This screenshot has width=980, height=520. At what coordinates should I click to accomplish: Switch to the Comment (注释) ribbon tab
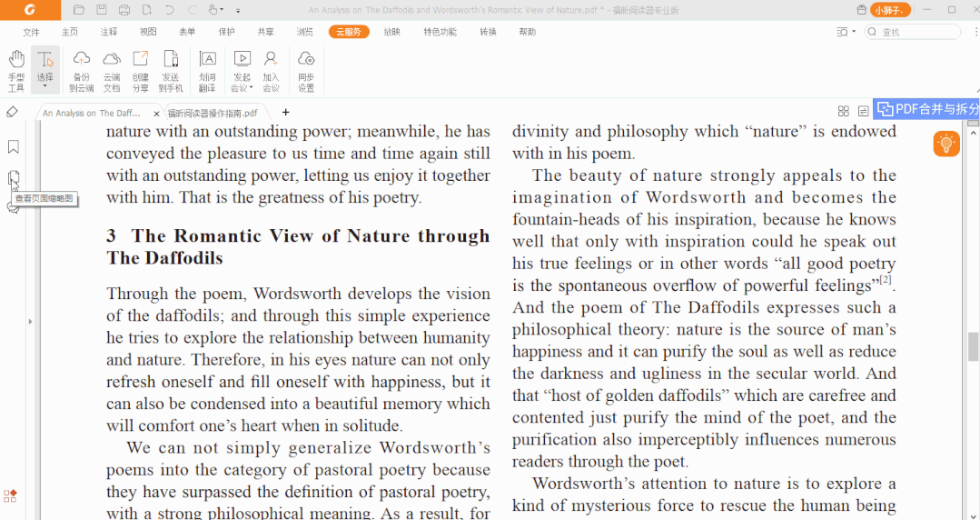point(109,32)
